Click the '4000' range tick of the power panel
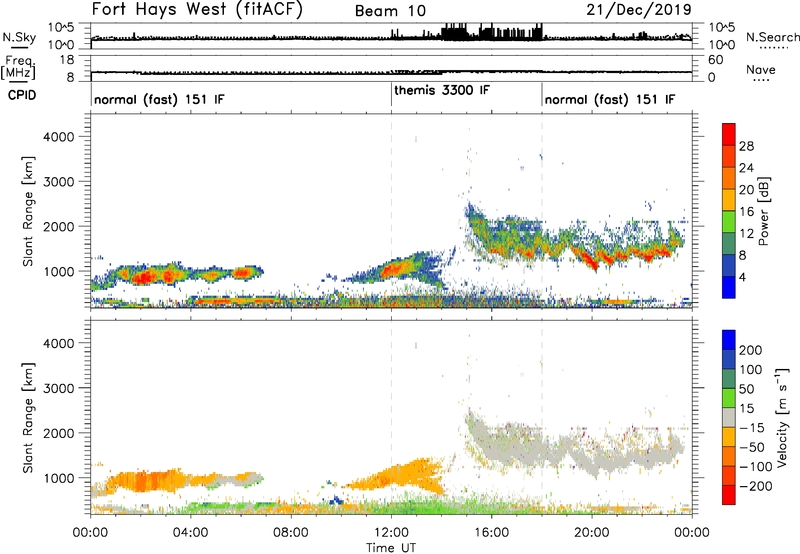 pos(59,137)
